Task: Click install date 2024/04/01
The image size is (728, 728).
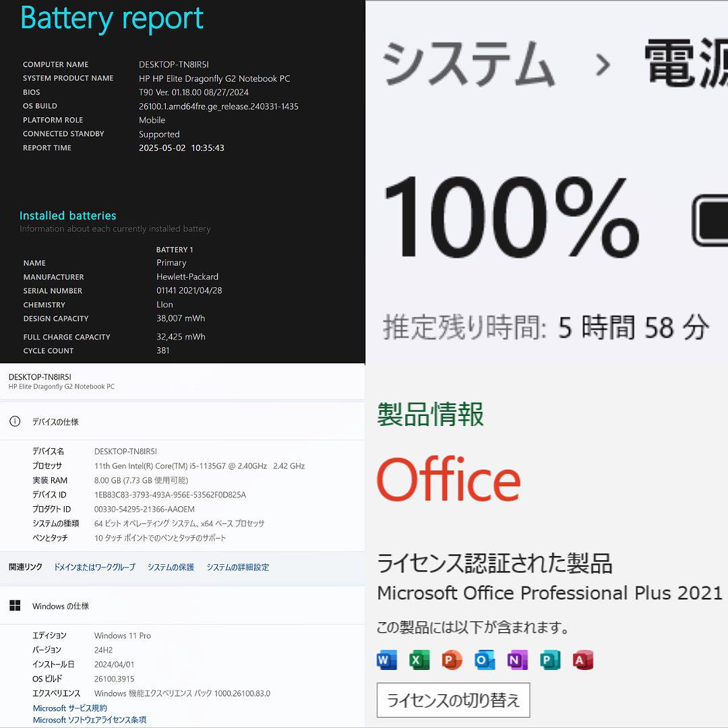Action: (114, 665)
